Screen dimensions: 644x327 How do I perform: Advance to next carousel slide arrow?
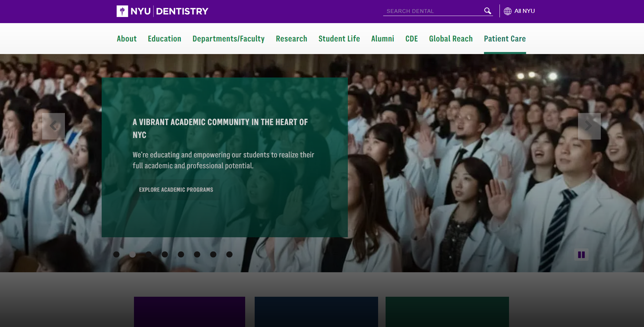[589, 126]
